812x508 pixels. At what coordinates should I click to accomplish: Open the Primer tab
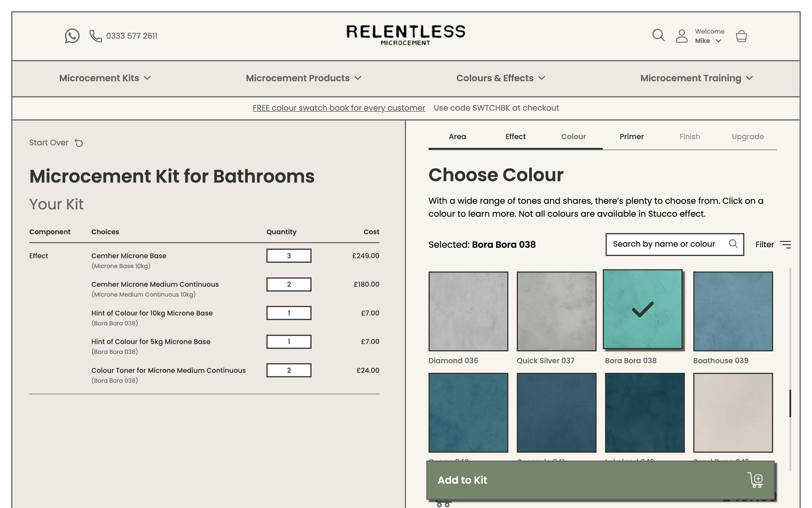[632, 137]
